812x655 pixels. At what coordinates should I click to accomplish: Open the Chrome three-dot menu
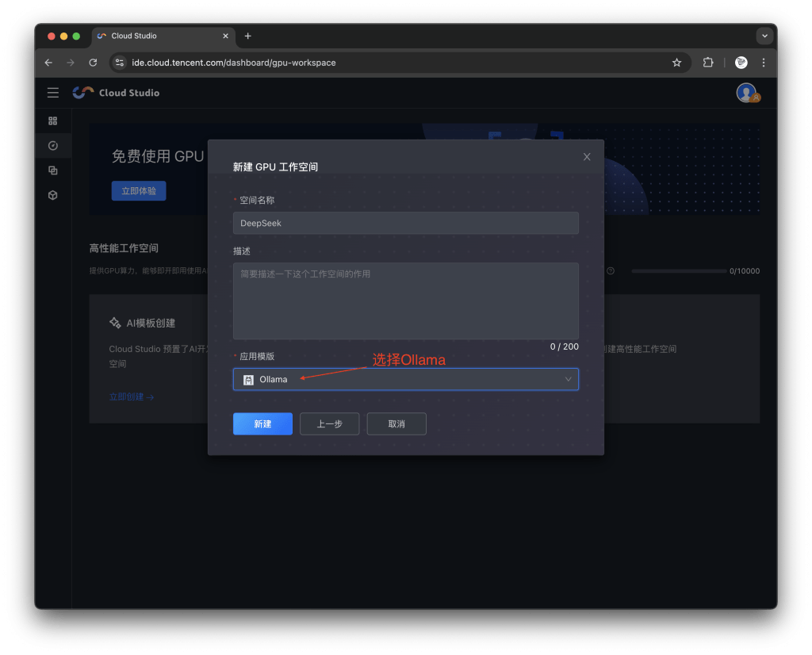click(764, 63)
